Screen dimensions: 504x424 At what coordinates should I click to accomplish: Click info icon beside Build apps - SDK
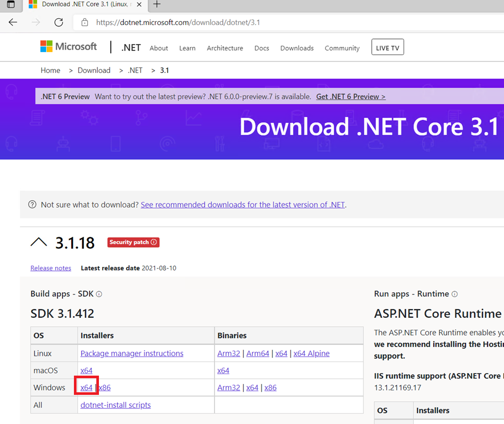[x=99, y=294]
